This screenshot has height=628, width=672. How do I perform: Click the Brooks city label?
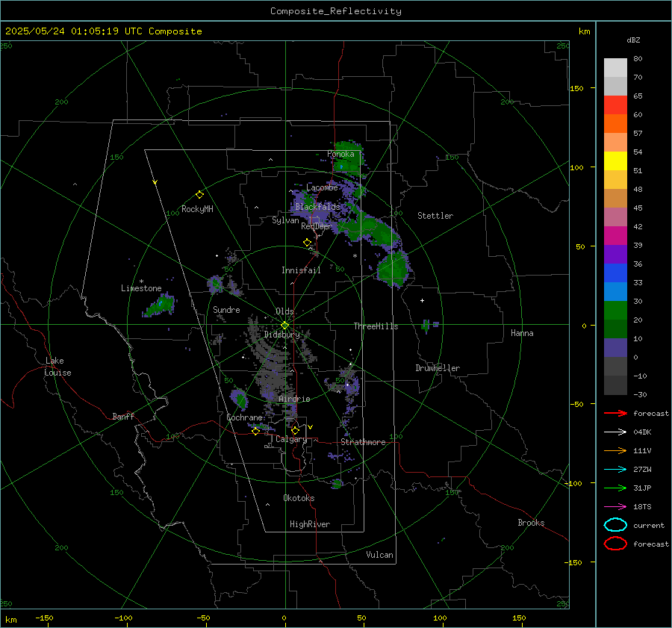(x=531, y=523)
